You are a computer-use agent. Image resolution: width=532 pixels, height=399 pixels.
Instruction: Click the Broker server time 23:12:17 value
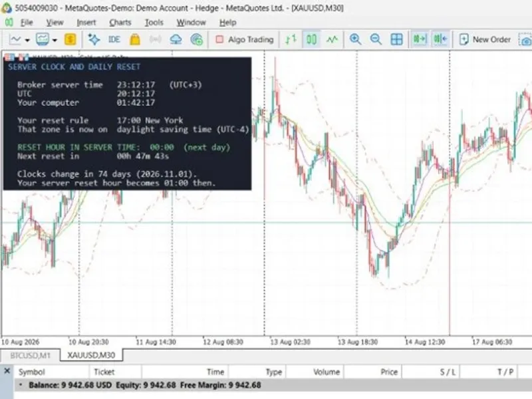(x=136, y=85)
